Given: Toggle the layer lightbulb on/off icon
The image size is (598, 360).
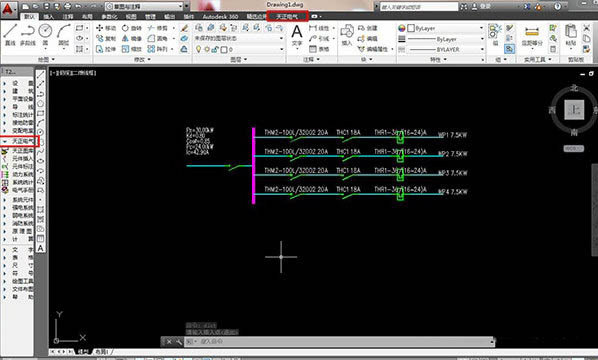Looking at the screenshot, I should (x=198, y=50).
